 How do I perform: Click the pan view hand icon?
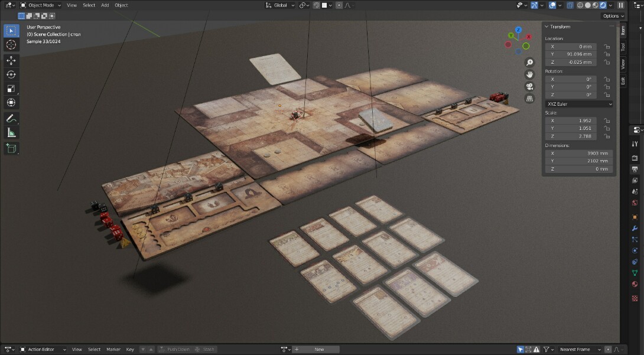point(530,74)
